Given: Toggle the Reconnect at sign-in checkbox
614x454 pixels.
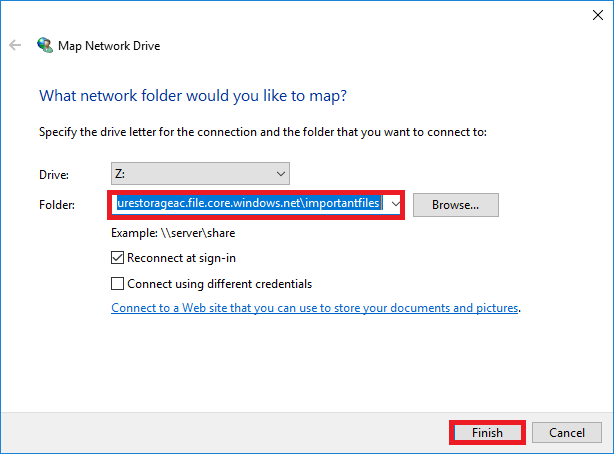Looking at the screenshot, I should pyautogui.click(x=118, y=258).
